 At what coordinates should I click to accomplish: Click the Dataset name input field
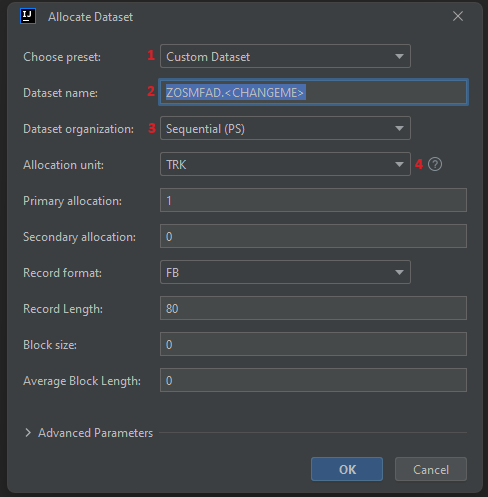[x=313, y=92]
